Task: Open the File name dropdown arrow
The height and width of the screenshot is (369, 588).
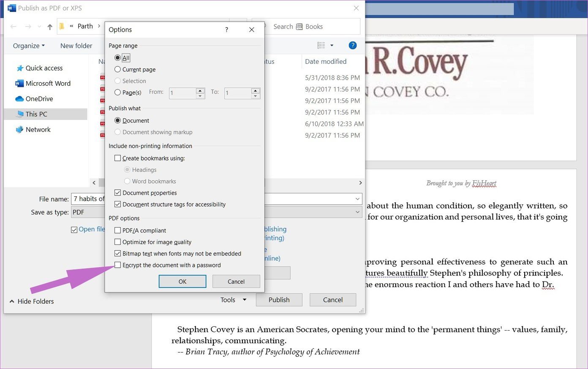Action: pos(358,199)
